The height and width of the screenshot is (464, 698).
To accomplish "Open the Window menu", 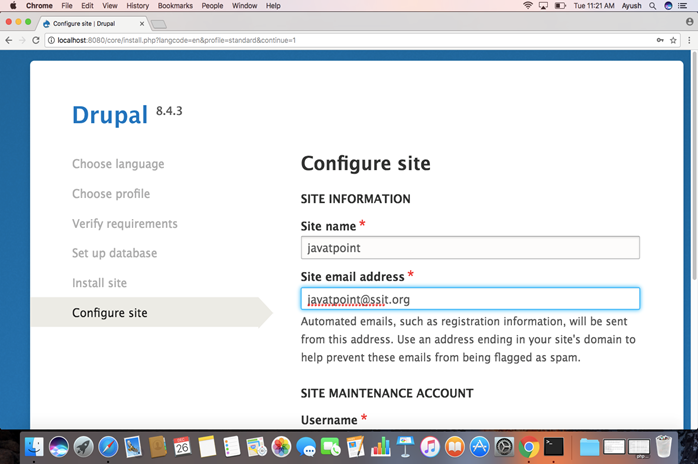I will (244, 5).
